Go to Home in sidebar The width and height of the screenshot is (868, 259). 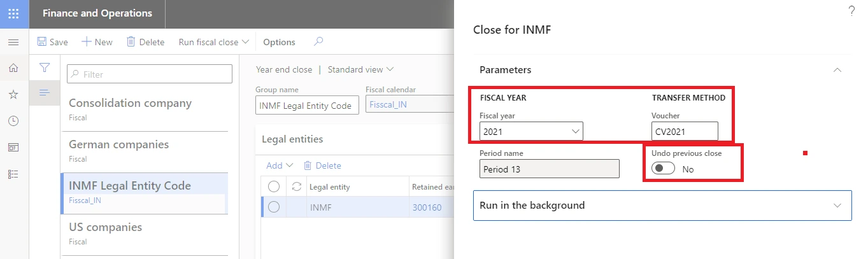tap(13, 68)
